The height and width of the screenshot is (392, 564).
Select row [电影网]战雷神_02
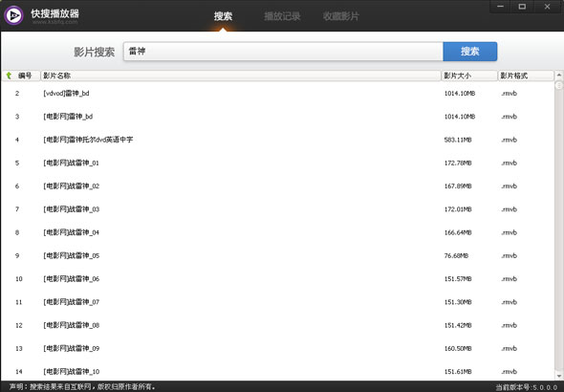coord(277,185)
